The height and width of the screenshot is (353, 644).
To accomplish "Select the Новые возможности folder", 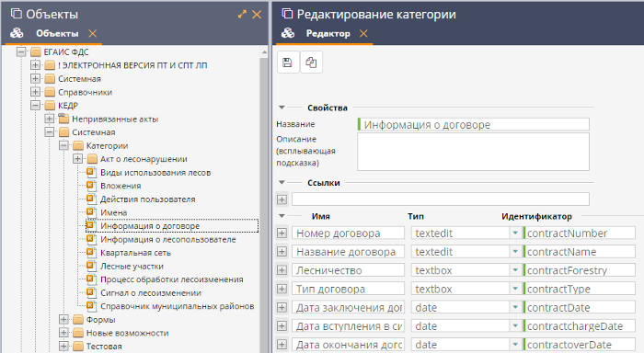I will coord(127,333).
